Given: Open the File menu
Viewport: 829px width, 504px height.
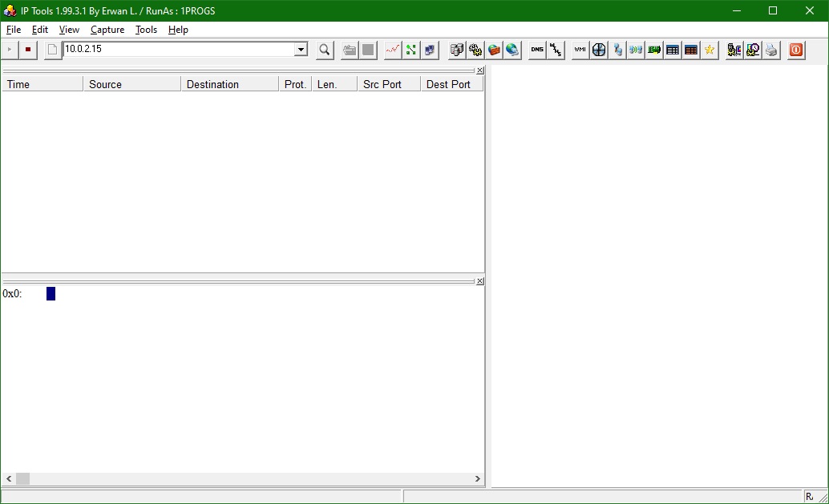Looking at the screenshot, I should click(13, 30).
